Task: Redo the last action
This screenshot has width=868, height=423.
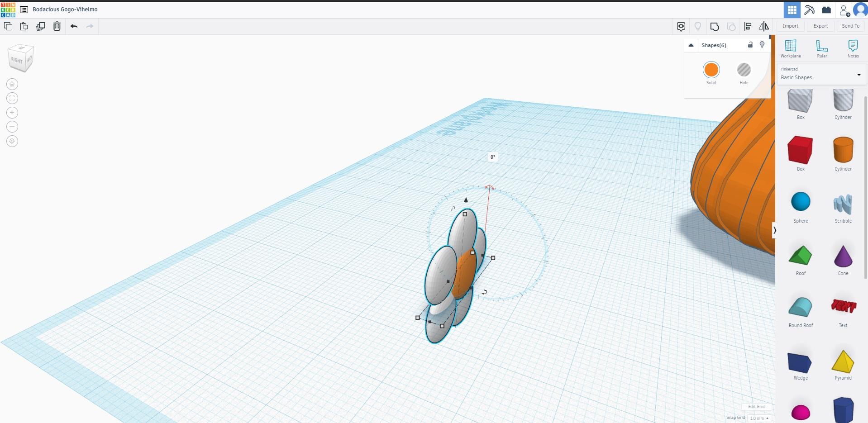Action: click(90, 26)
